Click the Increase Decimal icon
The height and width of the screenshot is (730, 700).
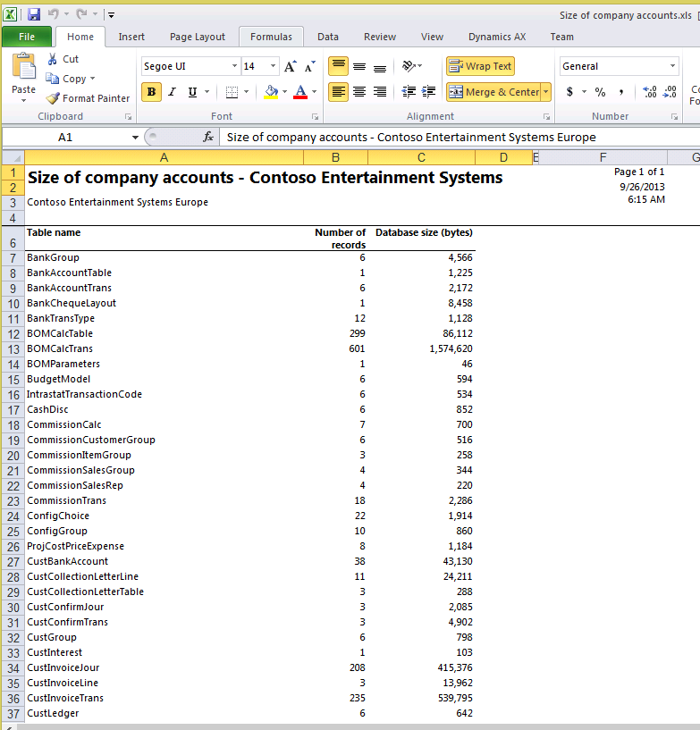pos(650,92)
